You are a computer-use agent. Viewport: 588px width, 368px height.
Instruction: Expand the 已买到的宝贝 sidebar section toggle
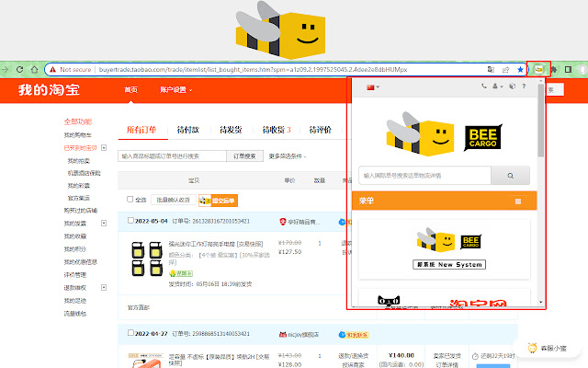pos(104,147)
